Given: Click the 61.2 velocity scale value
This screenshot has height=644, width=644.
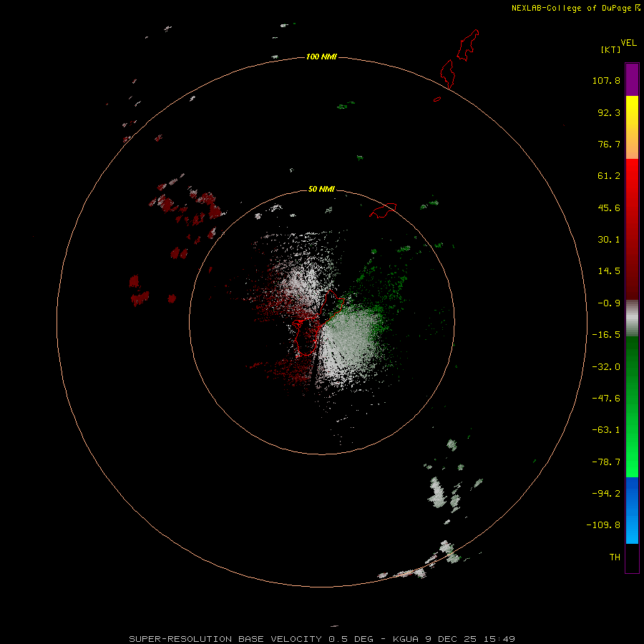Looking at the screenshot, I should coord(609,176).
